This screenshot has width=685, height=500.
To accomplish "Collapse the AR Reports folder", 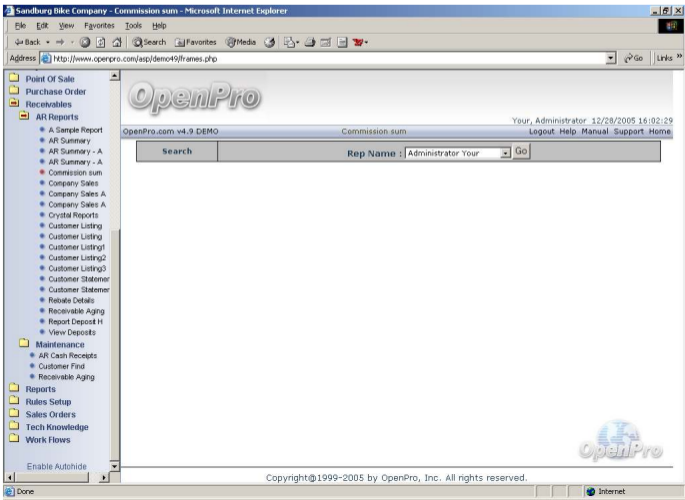I will click(x=24, y=116).
